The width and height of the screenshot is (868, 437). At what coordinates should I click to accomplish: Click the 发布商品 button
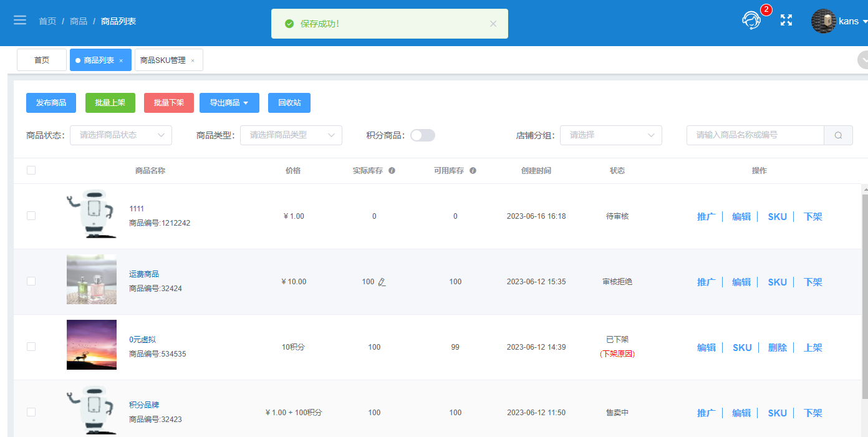51,103
